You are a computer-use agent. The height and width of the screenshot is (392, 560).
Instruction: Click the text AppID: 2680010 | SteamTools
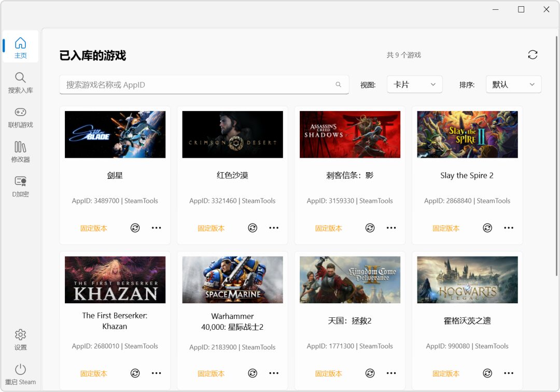[115, 346]
